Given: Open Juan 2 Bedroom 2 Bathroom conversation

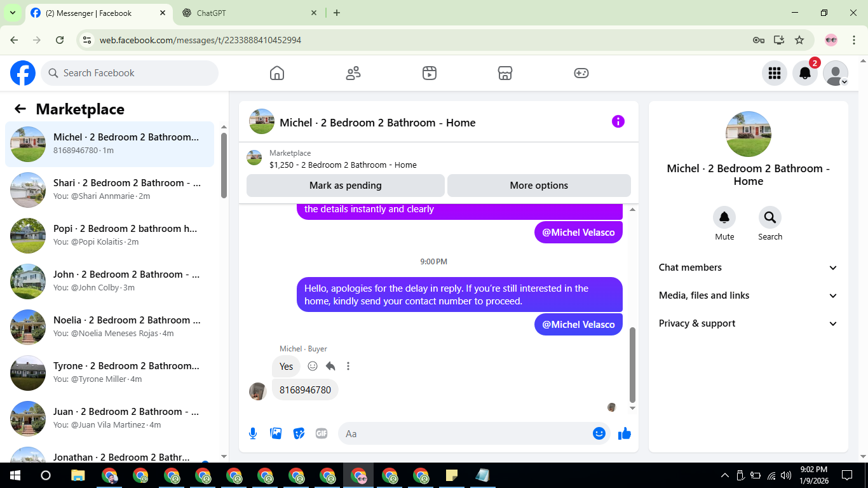Looking at the screenshot, I should 109,419.
